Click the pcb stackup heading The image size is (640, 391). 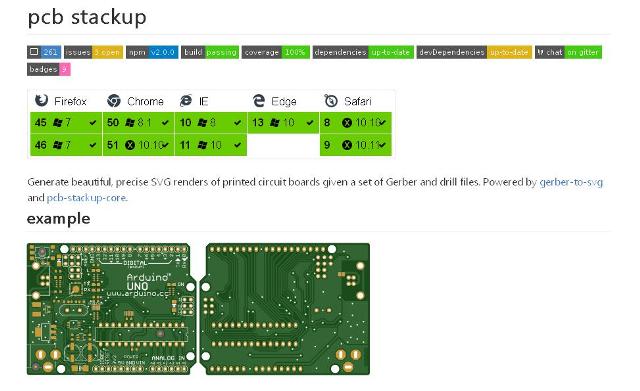click(87, 18)
